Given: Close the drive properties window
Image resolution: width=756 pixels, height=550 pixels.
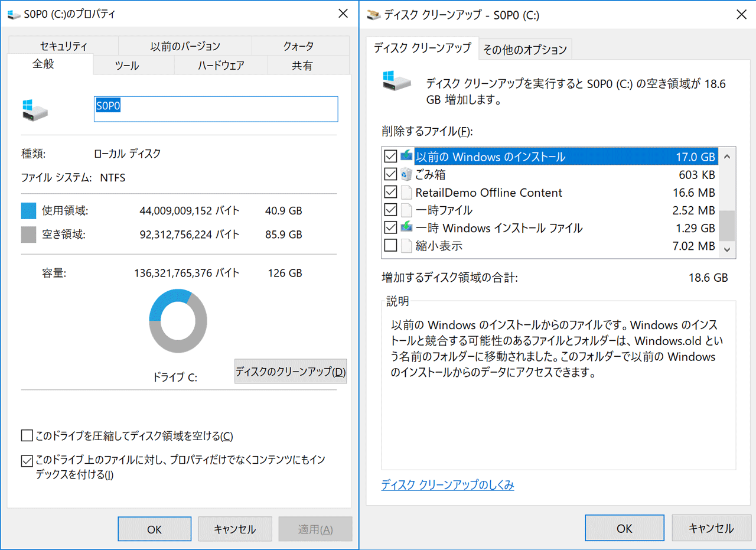Looking at the screenshot, I should pos(343,14).
